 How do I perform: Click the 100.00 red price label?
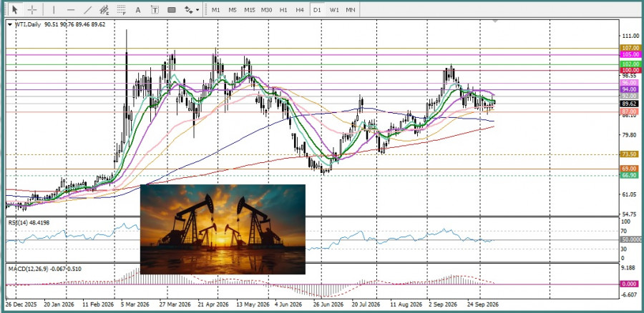point(630,71)
